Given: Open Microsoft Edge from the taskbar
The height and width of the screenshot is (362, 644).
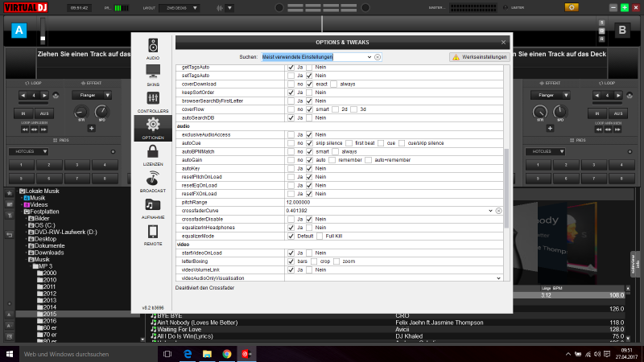Looking at the screenshot, I should click(x=188, y=354).
